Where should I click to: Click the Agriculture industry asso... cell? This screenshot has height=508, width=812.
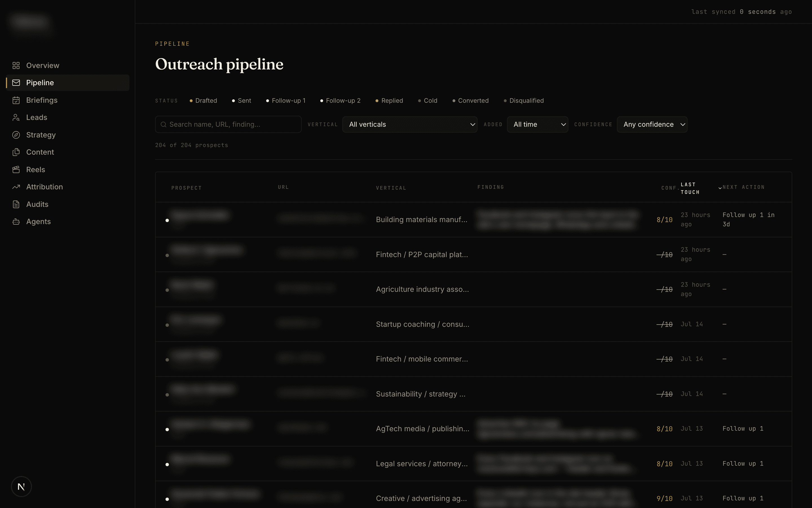point(422,289)
